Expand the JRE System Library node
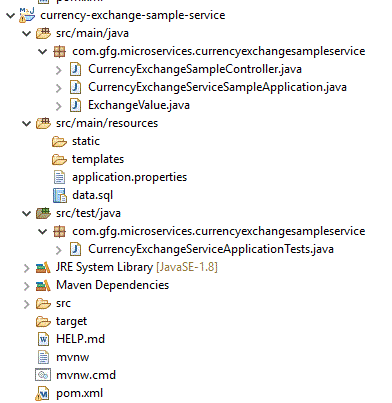 click(x=26, y=268)
